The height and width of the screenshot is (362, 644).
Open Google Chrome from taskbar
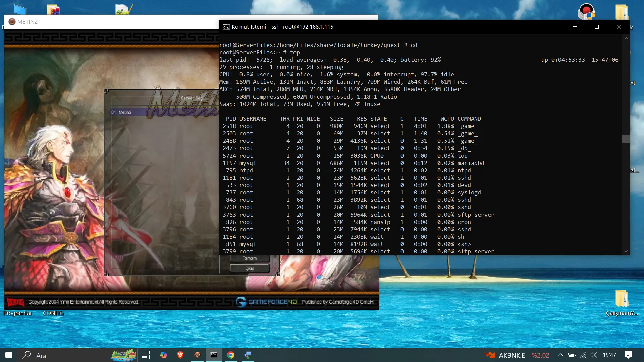231,355
